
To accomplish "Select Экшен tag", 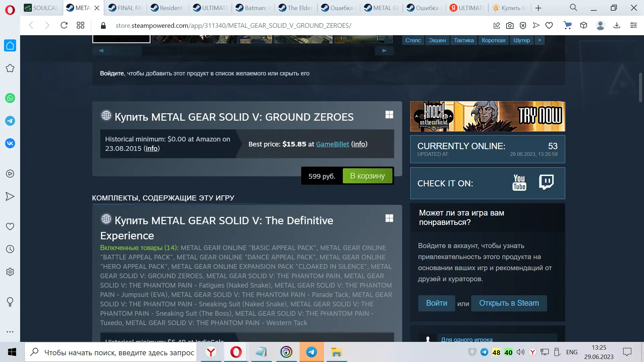I will point(437,40).
